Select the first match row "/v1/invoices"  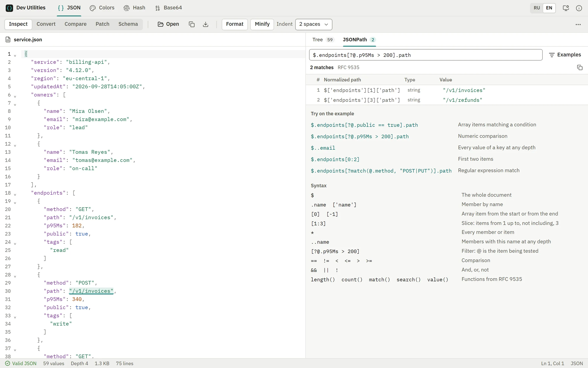pos(447,90)
